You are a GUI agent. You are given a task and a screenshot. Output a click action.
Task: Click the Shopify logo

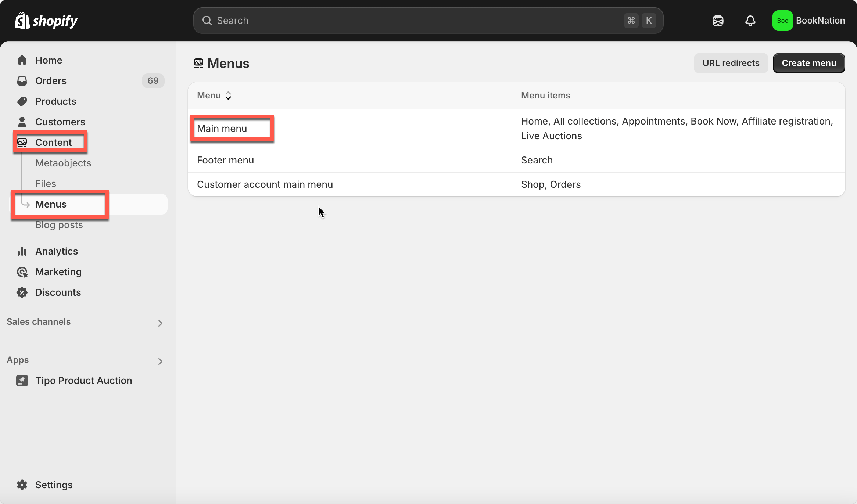[46, 21]
